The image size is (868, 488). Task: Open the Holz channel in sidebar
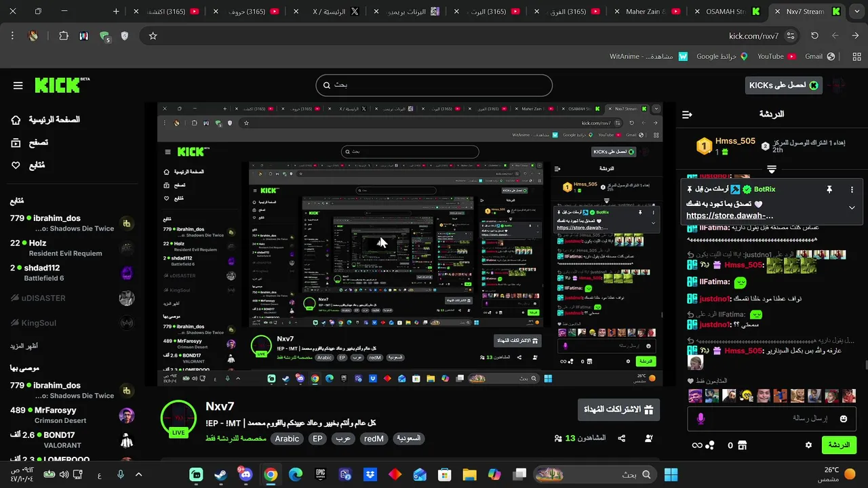(71, 248)
